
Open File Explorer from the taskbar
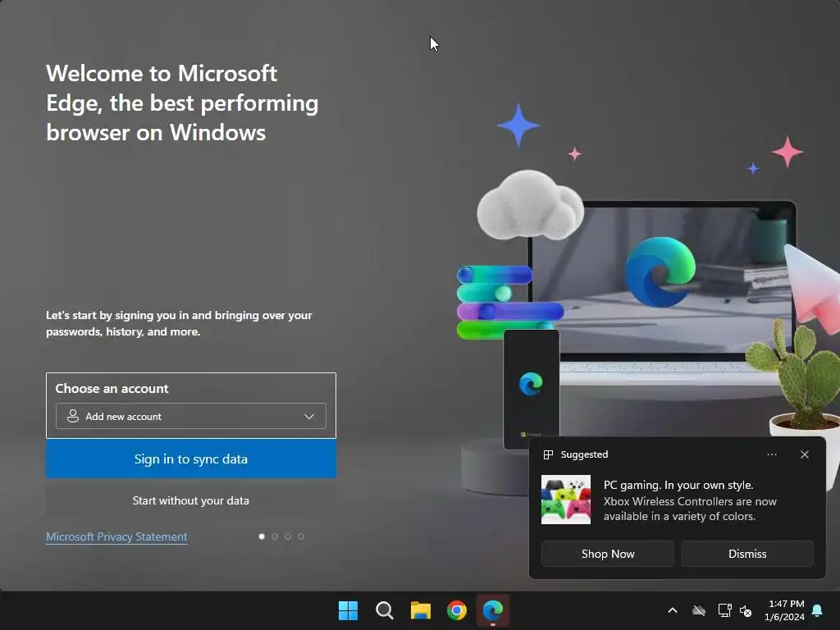421,610
